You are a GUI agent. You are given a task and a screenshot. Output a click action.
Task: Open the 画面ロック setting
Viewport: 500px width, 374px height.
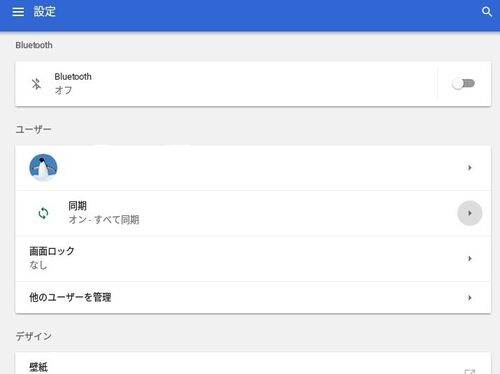253,259
